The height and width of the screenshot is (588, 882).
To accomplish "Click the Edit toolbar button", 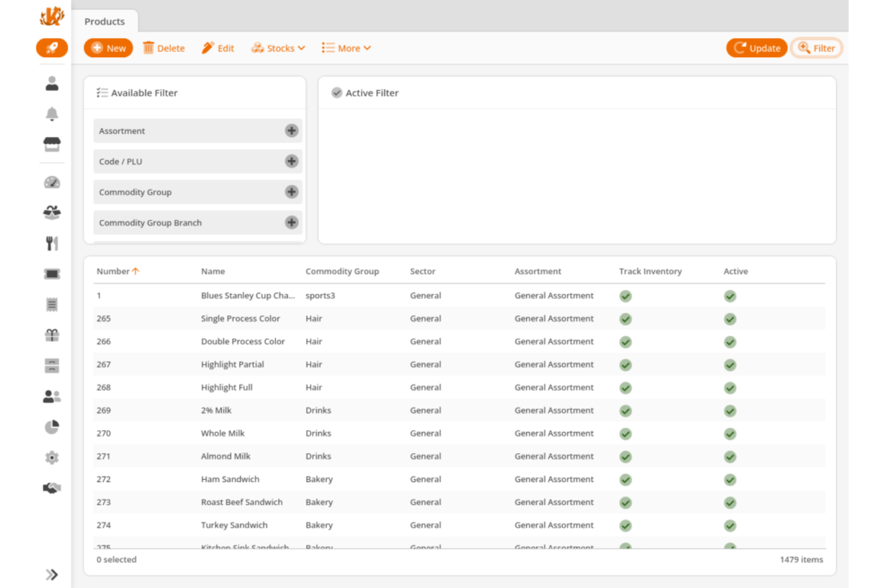I will [x=218, y=48].
